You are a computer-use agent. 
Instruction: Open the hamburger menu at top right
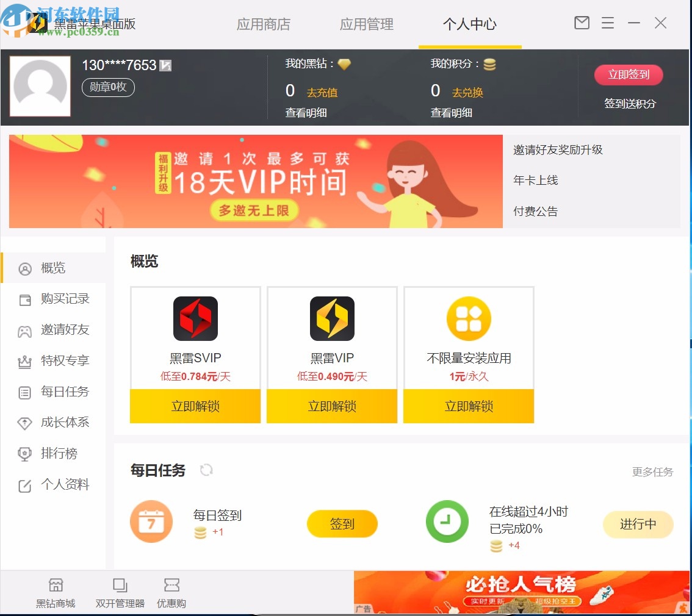(607, 23)
